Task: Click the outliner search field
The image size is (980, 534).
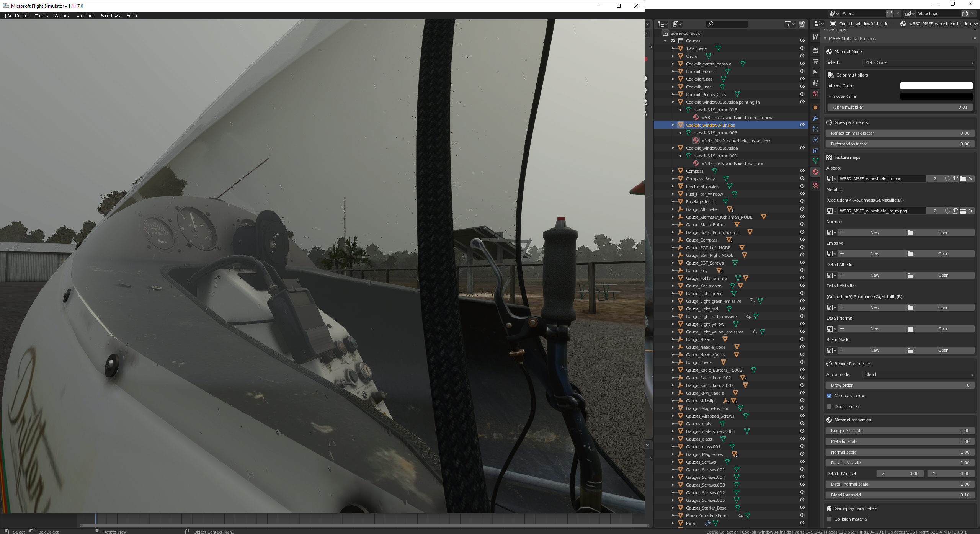Action: click(727, 24)
